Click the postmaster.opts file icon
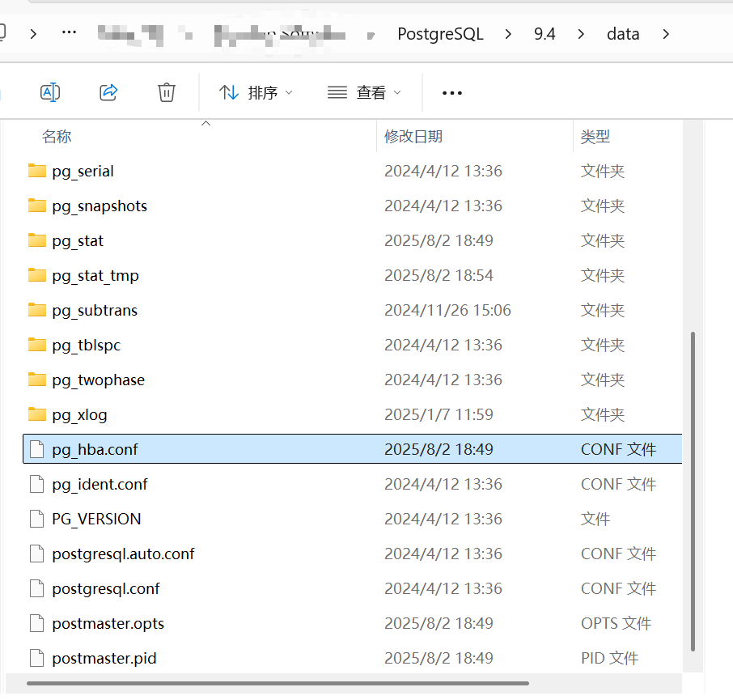Viewport: 733px width, 700px height. tap(37, 623)
